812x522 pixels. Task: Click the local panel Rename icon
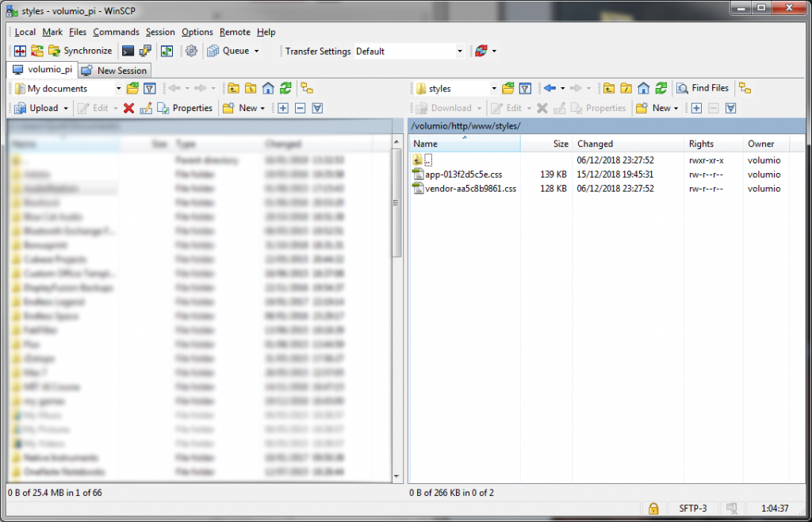coord(146,108)
